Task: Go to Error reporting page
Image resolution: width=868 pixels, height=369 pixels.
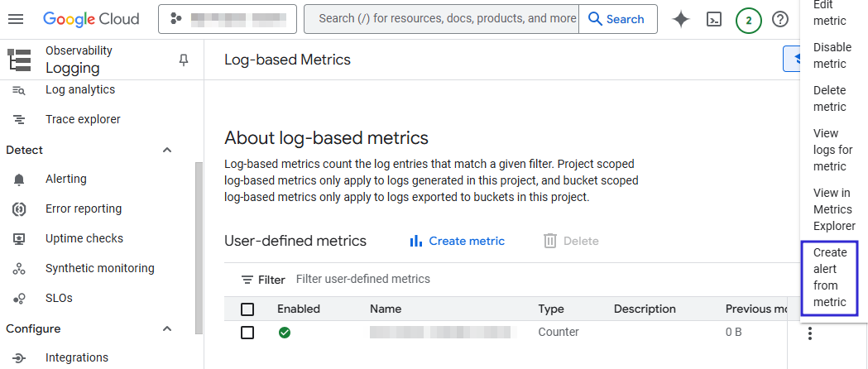Action: (x=84, y=209)
